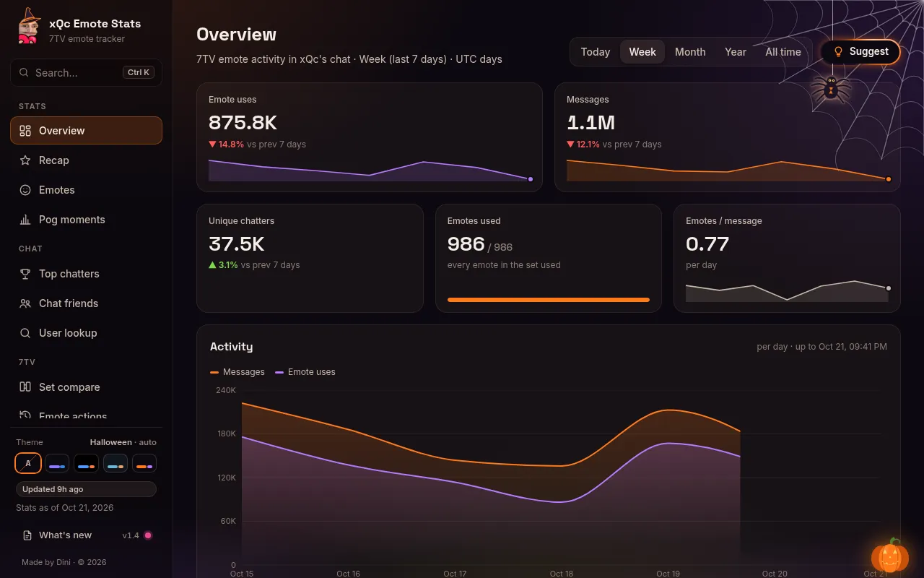
Task: Click the 986 emotes used value
Action: click(466, 244)
